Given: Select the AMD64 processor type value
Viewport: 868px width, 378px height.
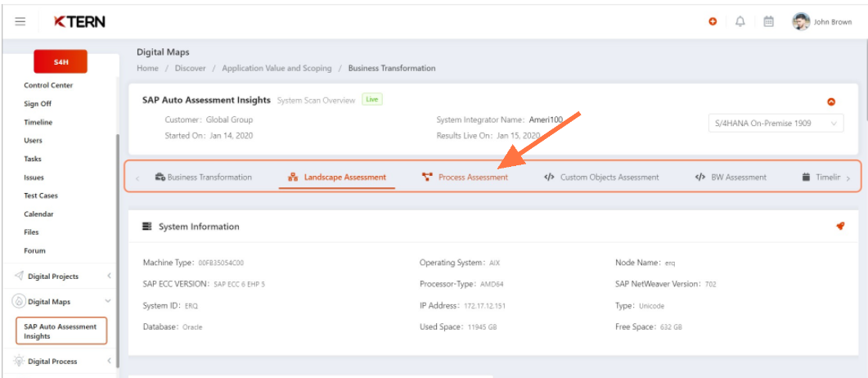Looking at the screenshot, I should (x=492, y=285).
